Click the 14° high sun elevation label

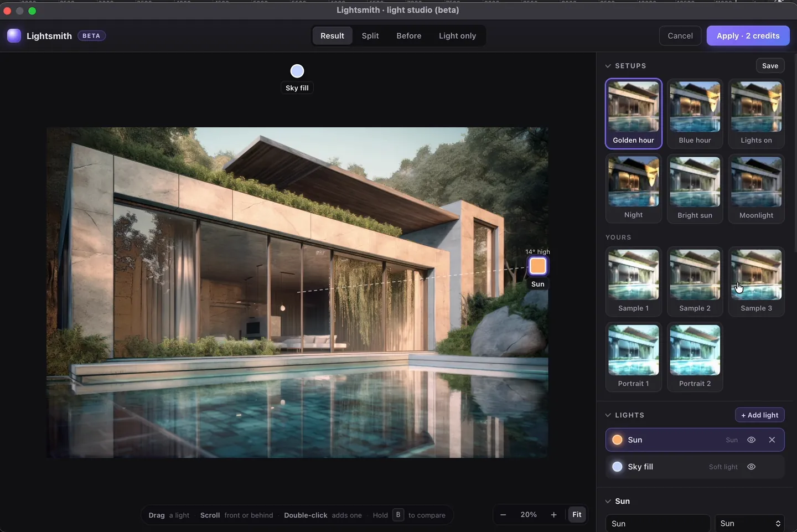click(537, 251)
